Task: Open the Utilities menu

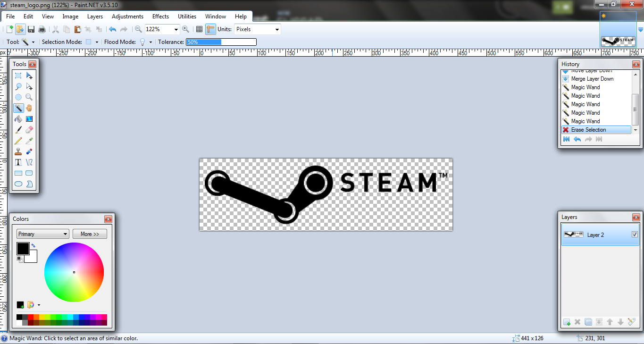Action: pos(187,17)
